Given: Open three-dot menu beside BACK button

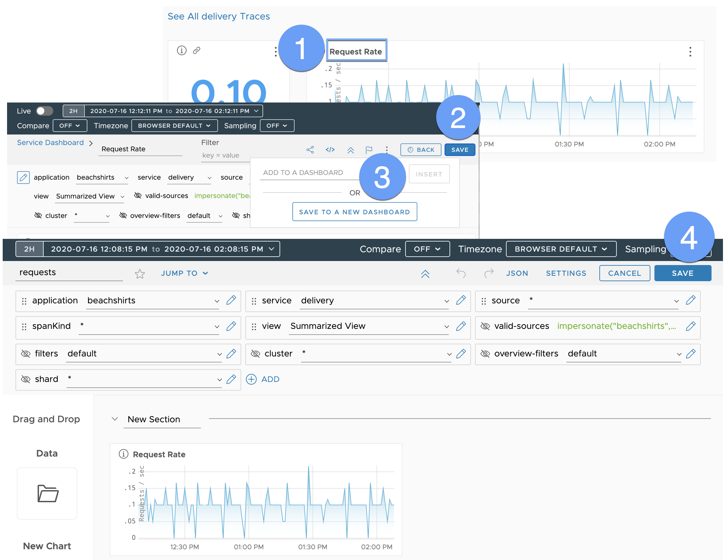Looking at the screenshot, I should [x=387, y=150].
